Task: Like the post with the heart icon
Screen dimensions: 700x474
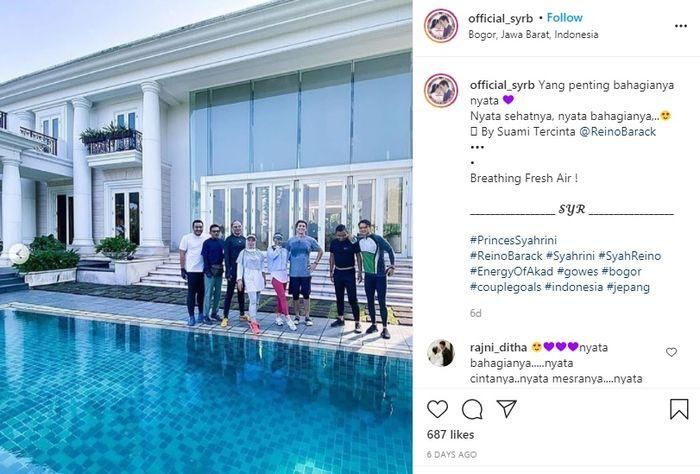Action: coord(437,409)
